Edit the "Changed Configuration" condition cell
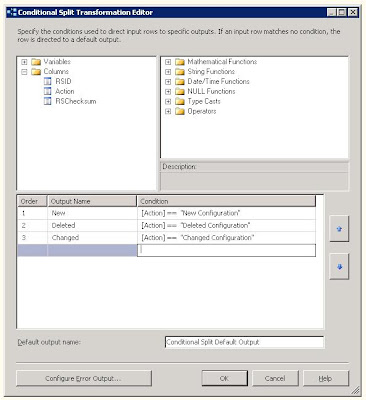The image size is (366, 400). pos(226,238)
